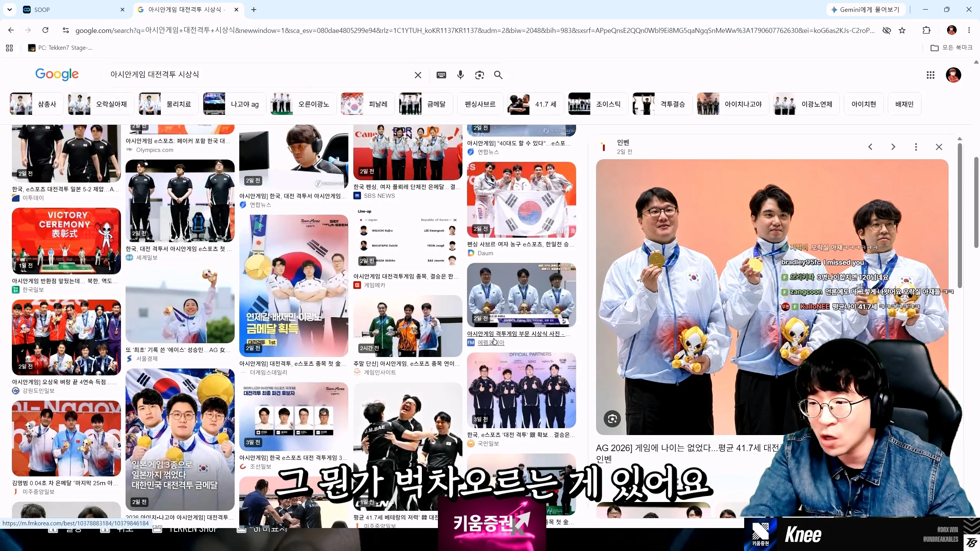Click the Ask Gemini button

pos(866,10)
